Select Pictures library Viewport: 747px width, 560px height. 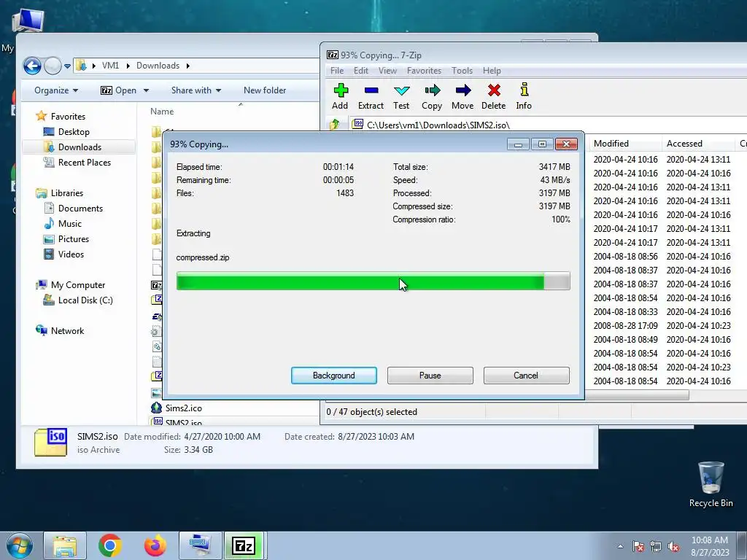(74, 239)
